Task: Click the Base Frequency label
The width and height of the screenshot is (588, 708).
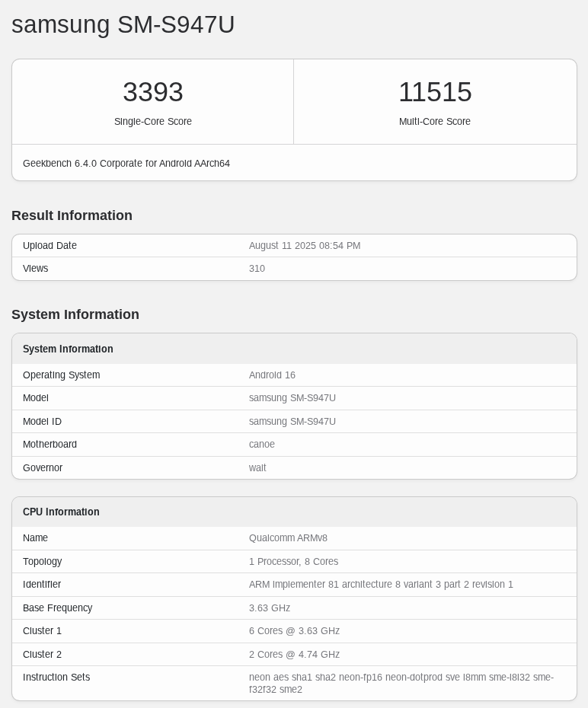Action: pyautogui.click(x=57, y=608)
